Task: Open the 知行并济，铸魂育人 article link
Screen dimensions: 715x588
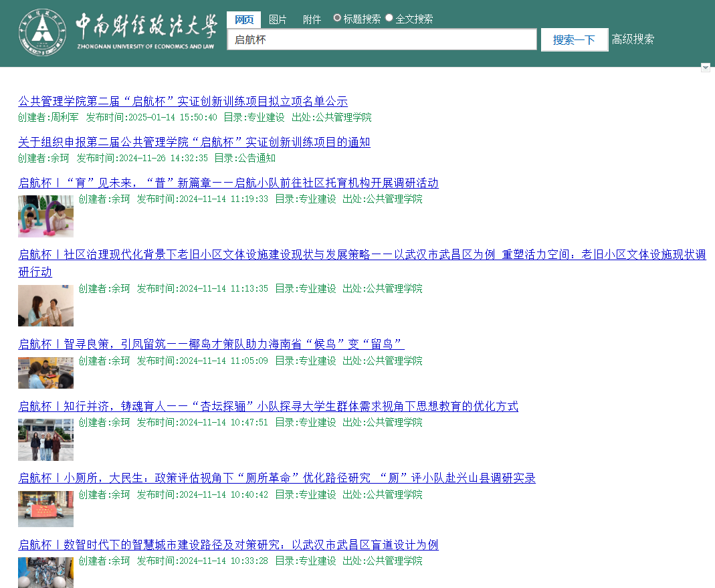Action: click(268, 407)
